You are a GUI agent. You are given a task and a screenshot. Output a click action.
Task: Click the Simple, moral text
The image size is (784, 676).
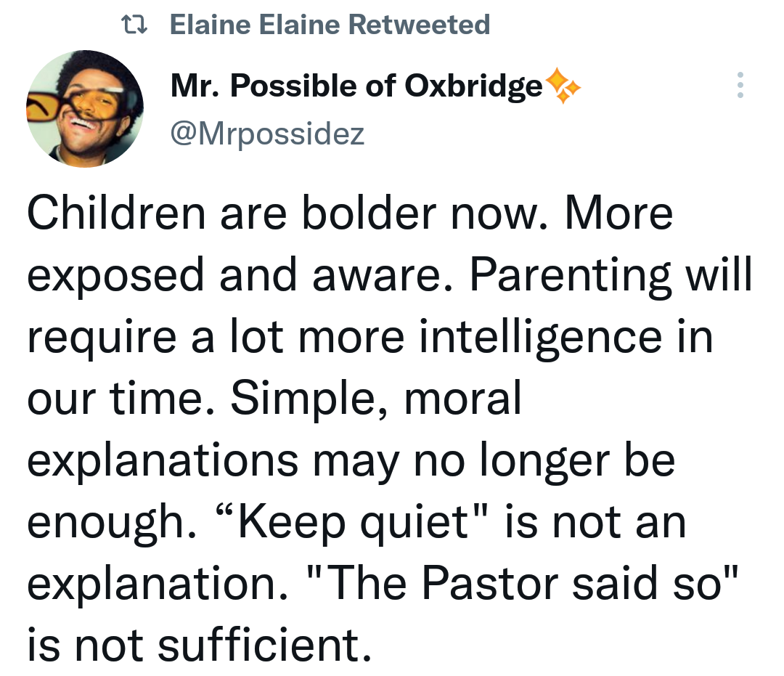point(376,399)
